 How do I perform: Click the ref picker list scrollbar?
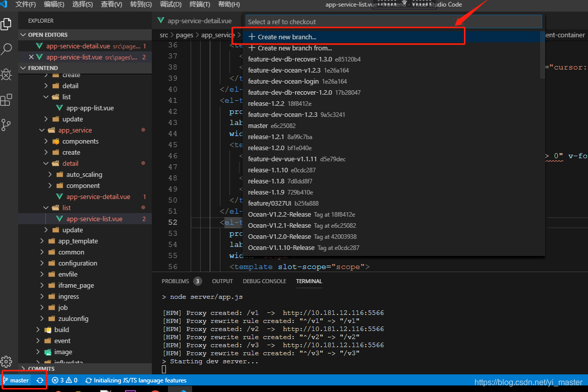(542, 55)
